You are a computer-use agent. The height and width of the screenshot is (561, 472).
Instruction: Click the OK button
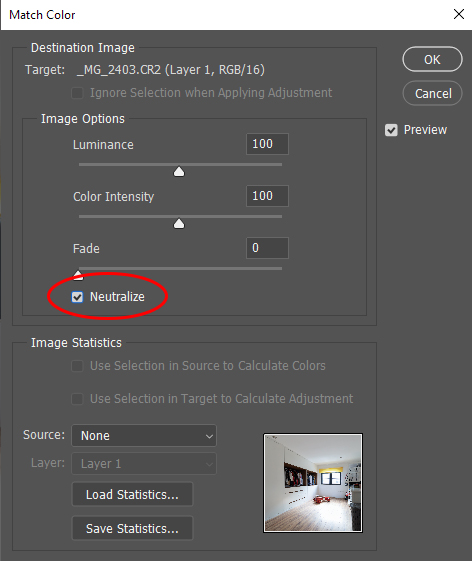point(432,59)
